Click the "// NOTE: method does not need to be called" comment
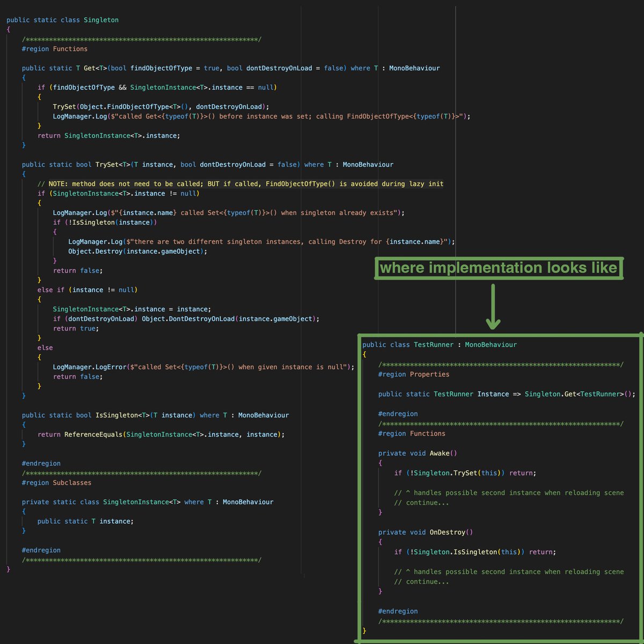The image size is (644, 644). (240, 184)
